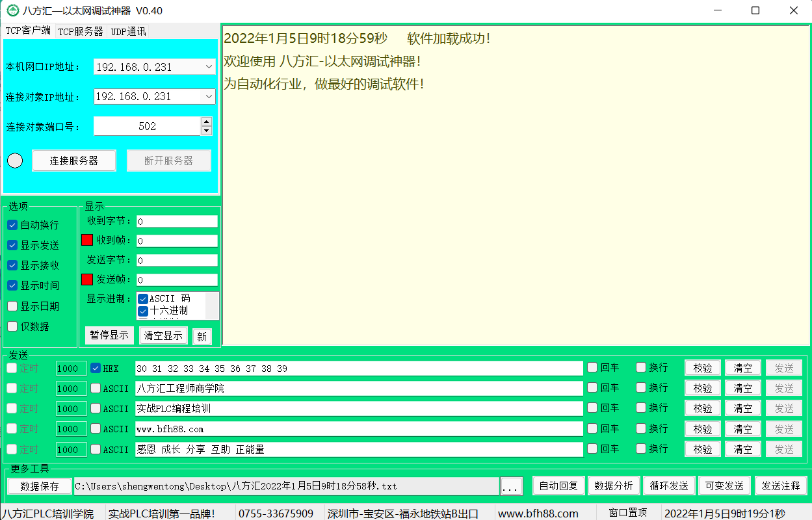Click the app logo icon in title bar
Viewport: 812px width, 520px height.
click(x=12, y=10)
